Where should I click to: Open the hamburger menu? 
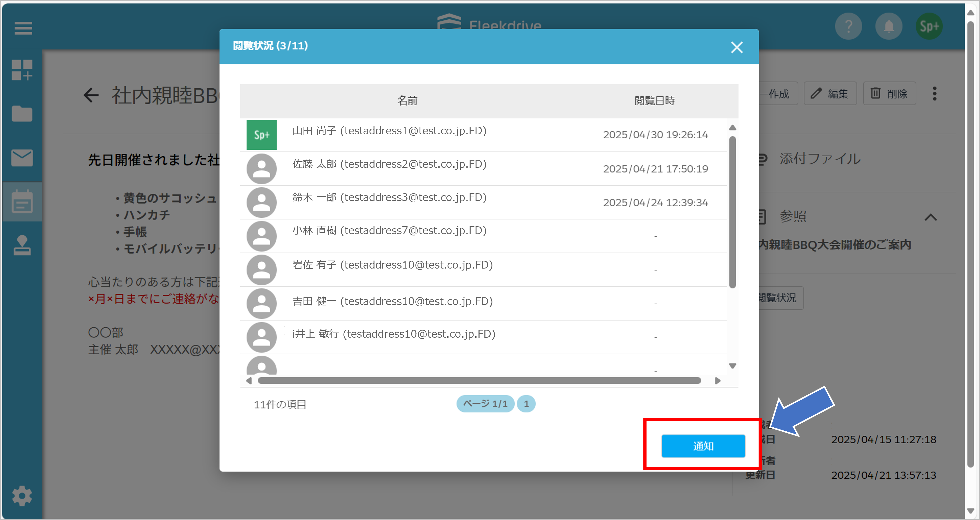[x=23, y=28]
